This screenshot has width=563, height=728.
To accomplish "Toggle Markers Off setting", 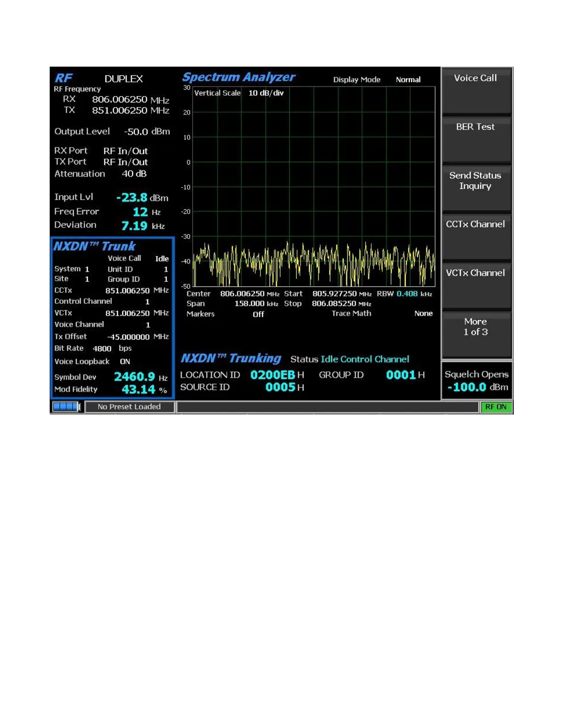I will (x=259, y=314).
